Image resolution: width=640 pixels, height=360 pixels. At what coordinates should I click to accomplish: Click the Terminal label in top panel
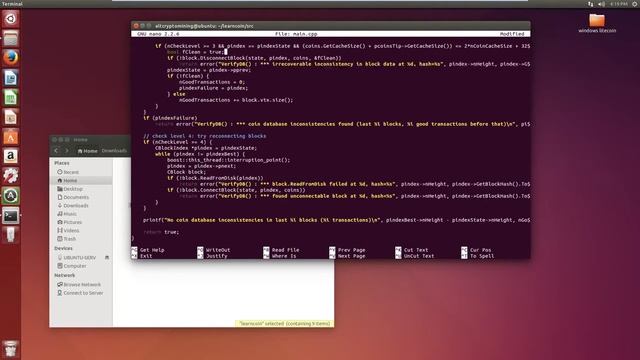(x=12, y=4)
